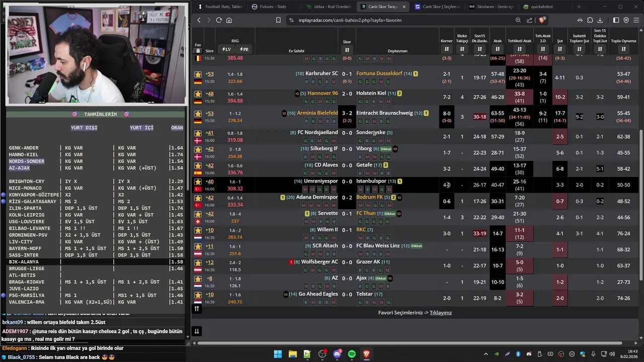Sort by Son15 Dk.Baskı column

[479, 49]
